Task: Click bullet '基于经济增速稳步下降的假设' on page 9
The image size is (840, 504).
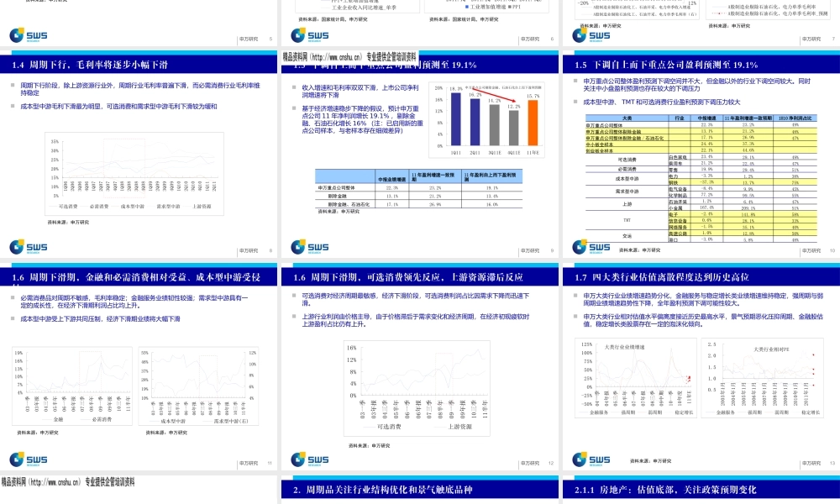Action: click(x=362, y=119)
